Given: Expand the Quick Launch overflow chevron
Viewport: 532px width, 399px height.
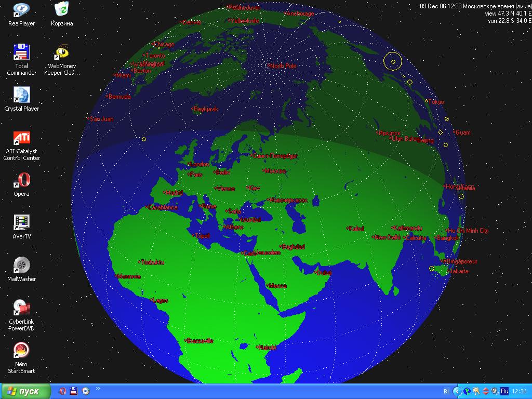Looking at the screenshot, I should pos(98,389).
